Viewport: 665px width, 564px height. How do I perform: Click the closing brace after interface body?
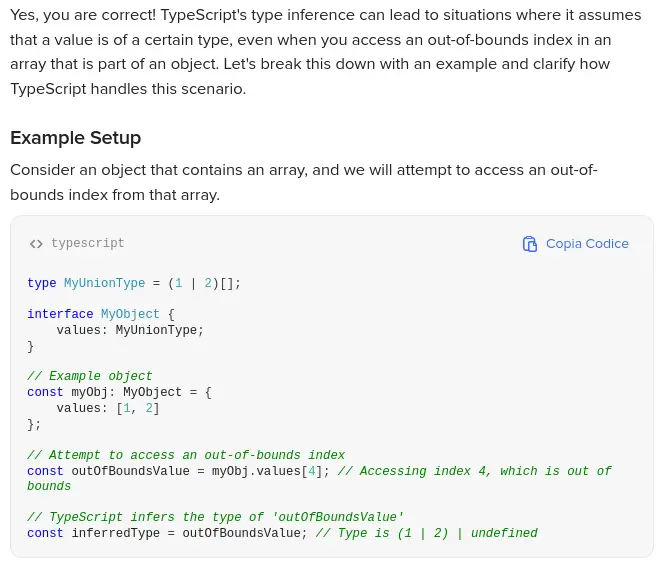pos(31,346)
